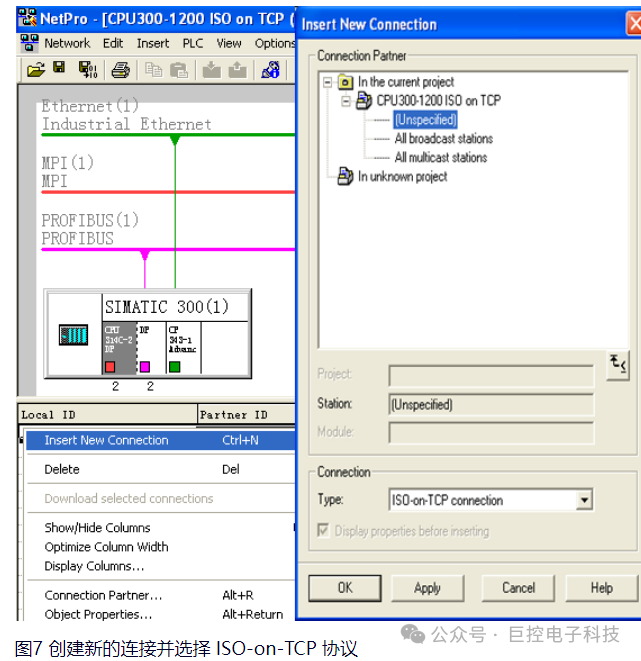
Task: Click the Module input field
Action: coord(491,433)
